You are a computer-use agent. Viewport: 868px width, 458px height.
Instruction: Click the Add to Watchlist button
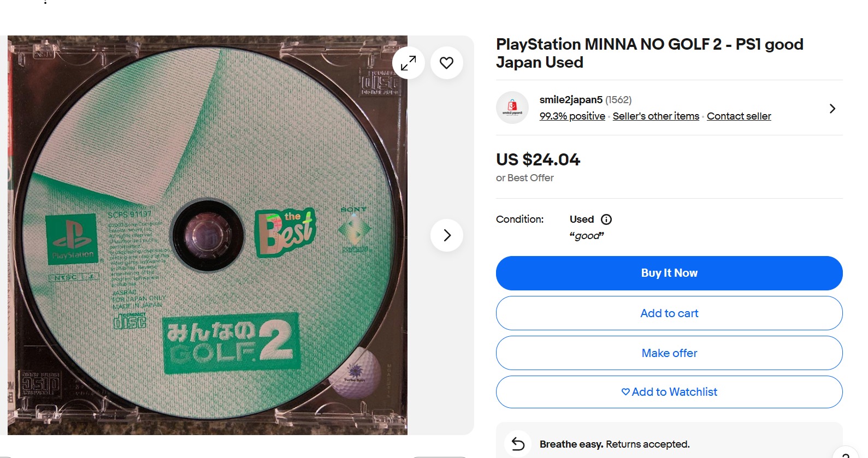pyautogui.click(x=669, y=392)
